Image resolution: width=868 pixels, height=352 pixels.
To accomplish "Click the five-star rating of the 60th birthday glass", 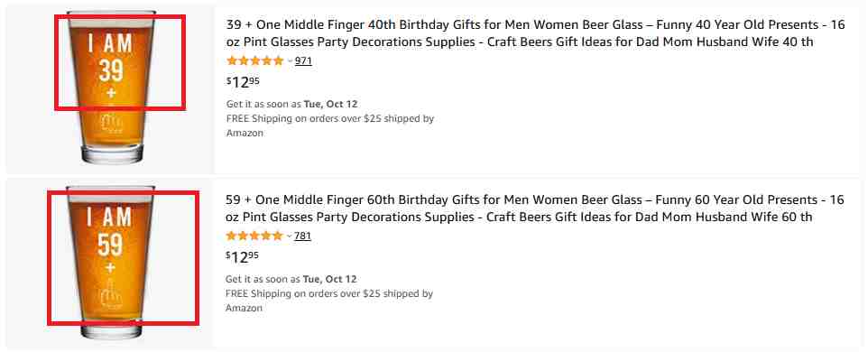I will 254,236.
